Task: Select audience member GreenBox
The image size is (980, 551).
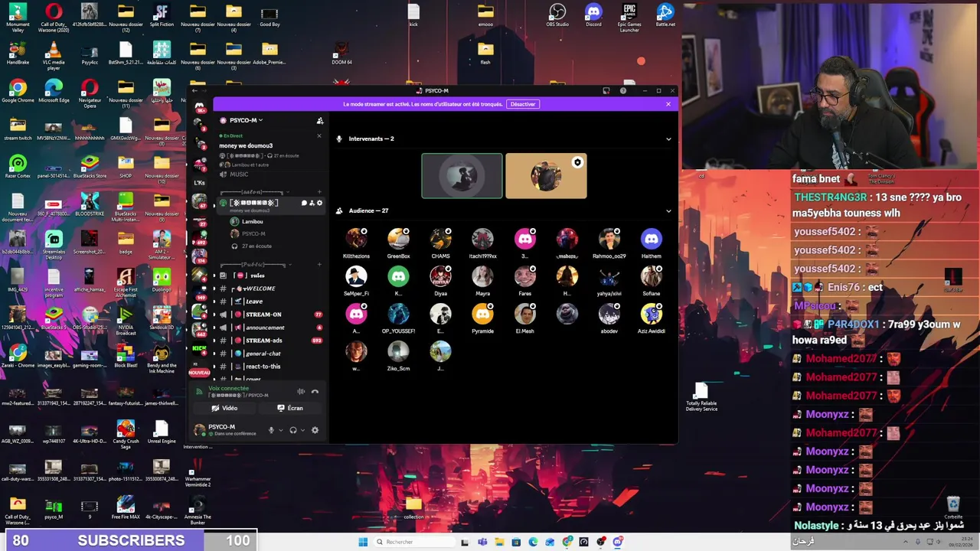Action: [398, 243]
